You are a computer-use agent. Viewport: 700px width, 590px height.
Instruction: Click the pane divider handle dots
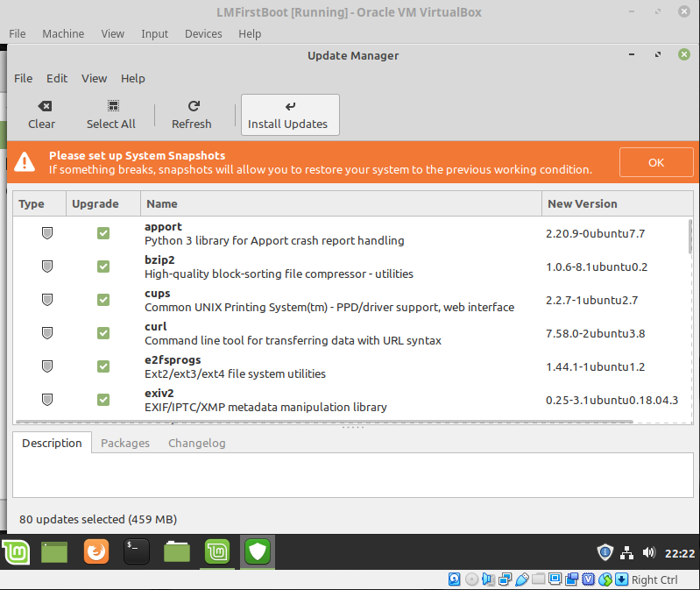(353, 428)
